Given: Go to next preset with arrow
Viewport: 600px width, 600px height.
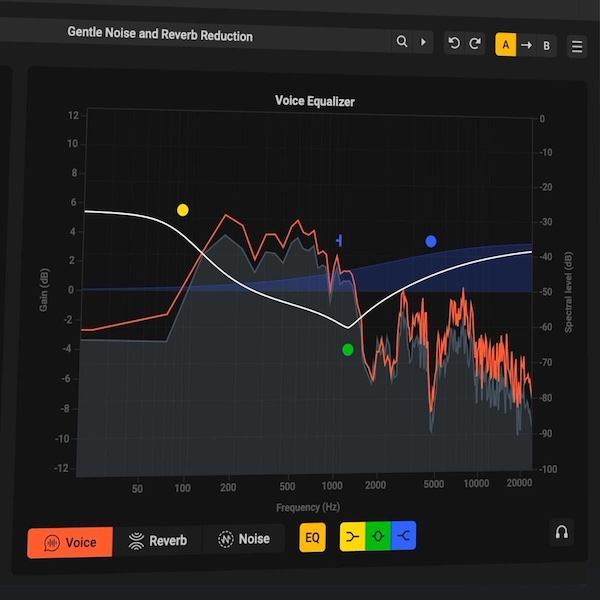Looking at the screenshot, I should pos(423,43).
